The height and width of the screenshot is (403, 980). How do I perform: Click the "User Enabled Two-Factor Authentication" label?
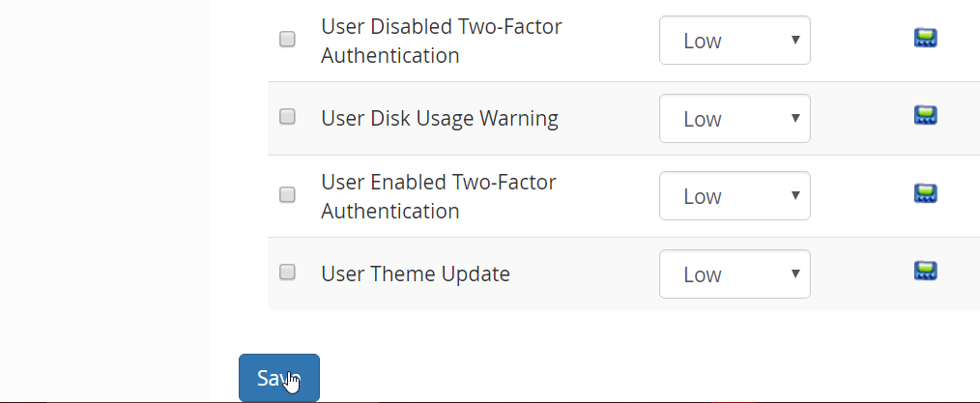[439, 196]
